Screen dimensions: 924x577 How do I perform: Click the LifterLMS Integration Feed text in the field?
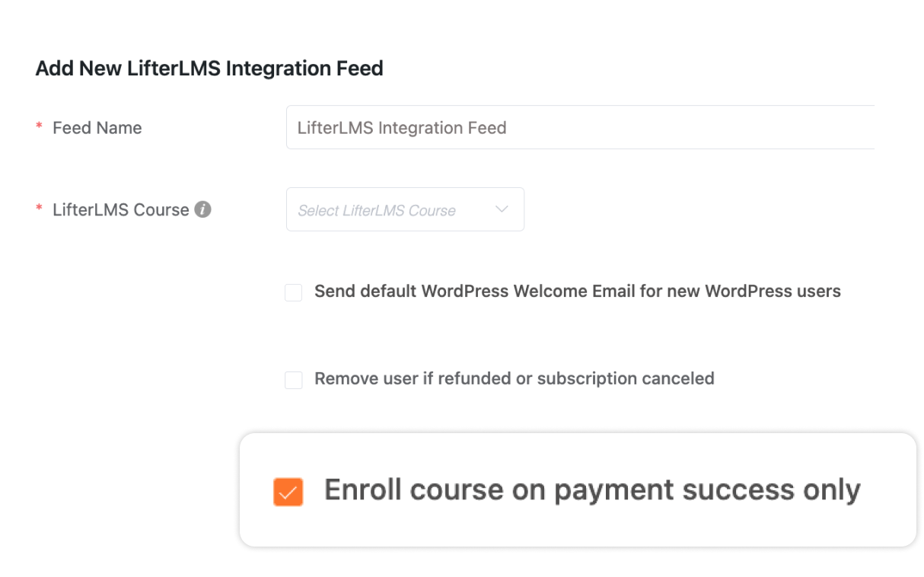402,128
